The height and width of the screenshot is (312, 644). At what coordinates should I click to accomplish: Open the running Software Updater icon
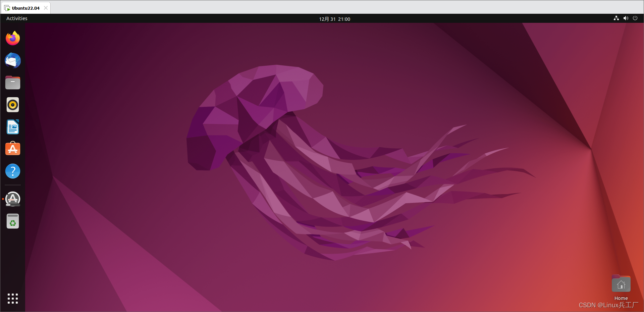point(13,199)
